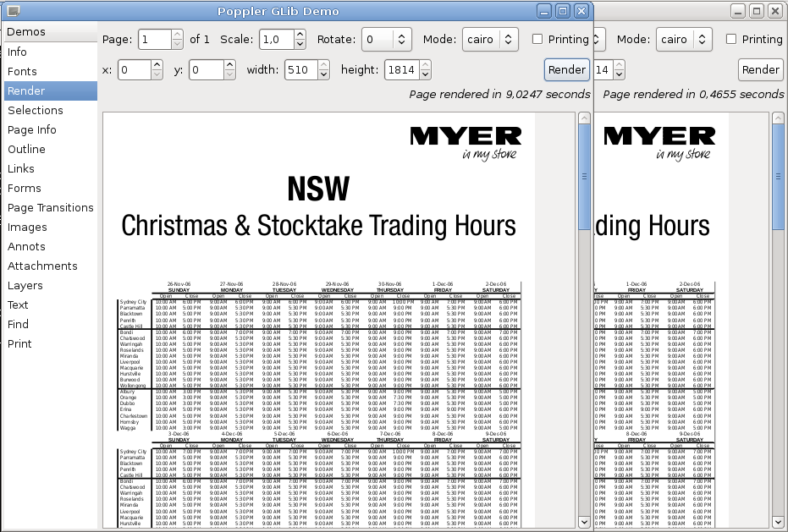Select the Print demo
The width and height of the screenshot is (788, 532).
[x=50, y=344]
